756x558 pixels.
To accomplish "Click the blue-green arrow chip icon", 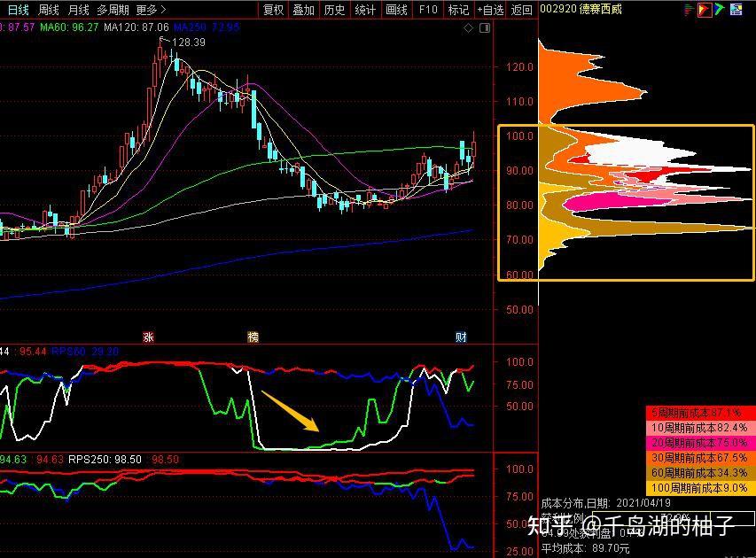I will coord(720,9).
